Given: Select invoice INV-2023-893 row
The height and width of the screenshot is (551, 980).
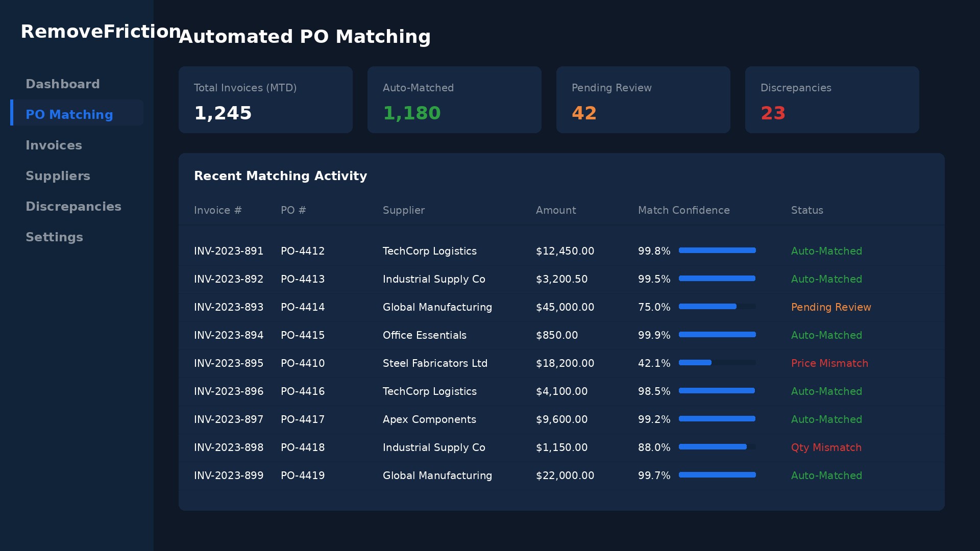Looking at the screenshot, I should tap(229, 307).
